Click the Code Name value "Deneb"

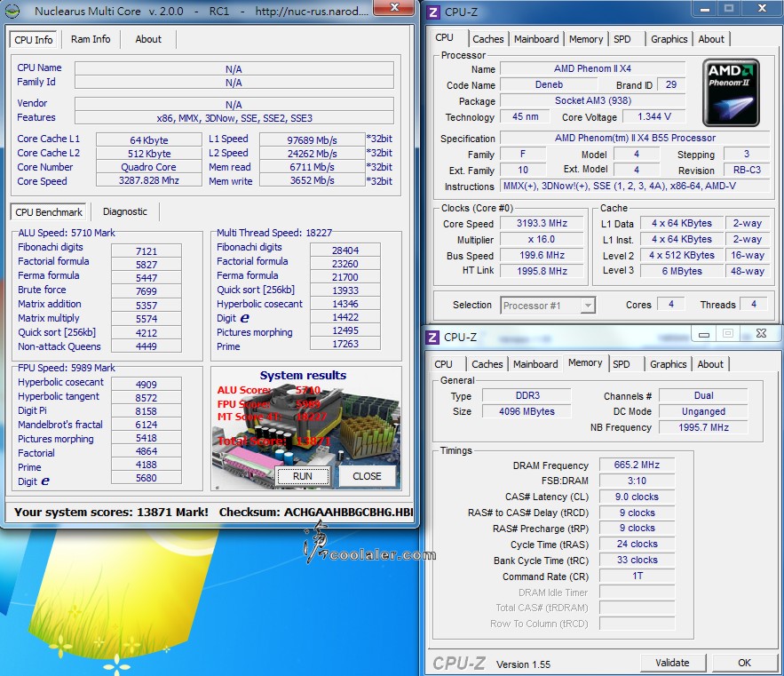click(549, 84)
